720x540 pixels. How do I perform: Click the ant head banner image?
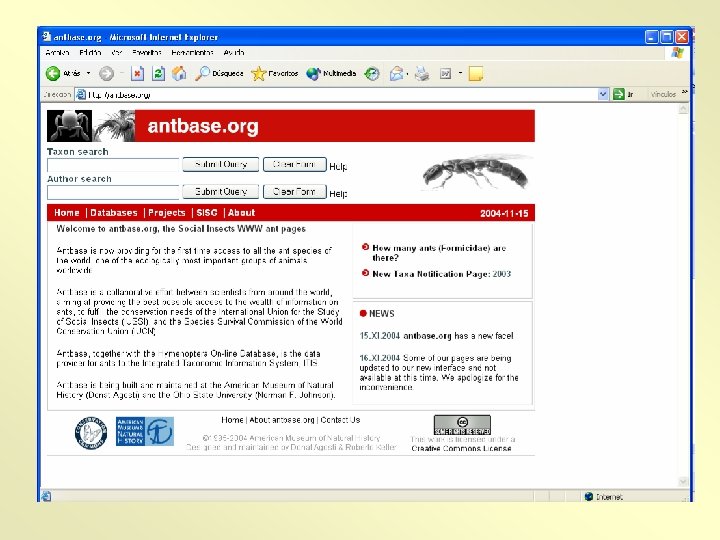tap(69, 125)
